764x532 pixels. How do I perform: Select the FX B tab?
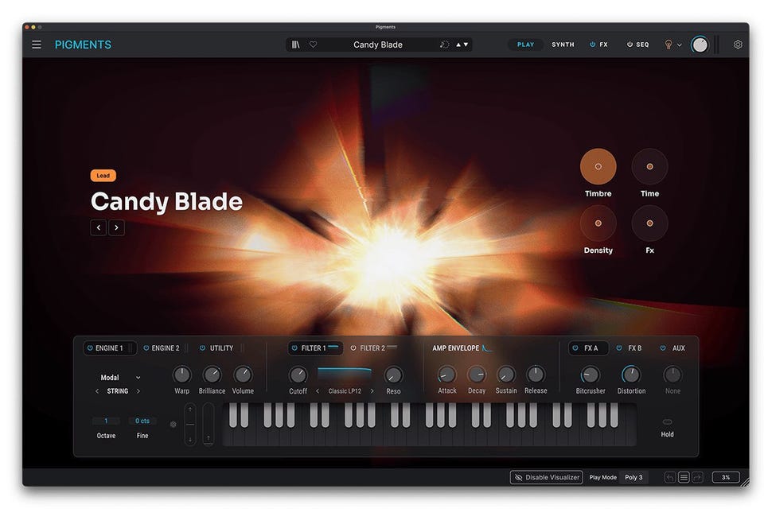click(635, 348)
